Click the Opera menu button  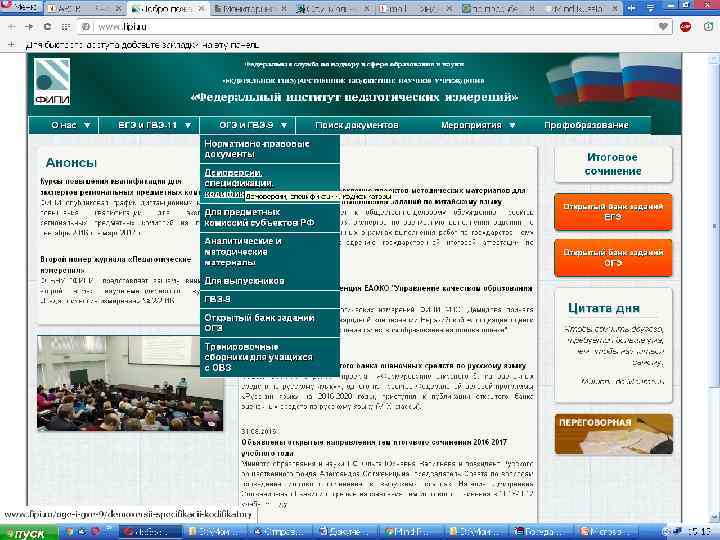[x=21, y=6]
